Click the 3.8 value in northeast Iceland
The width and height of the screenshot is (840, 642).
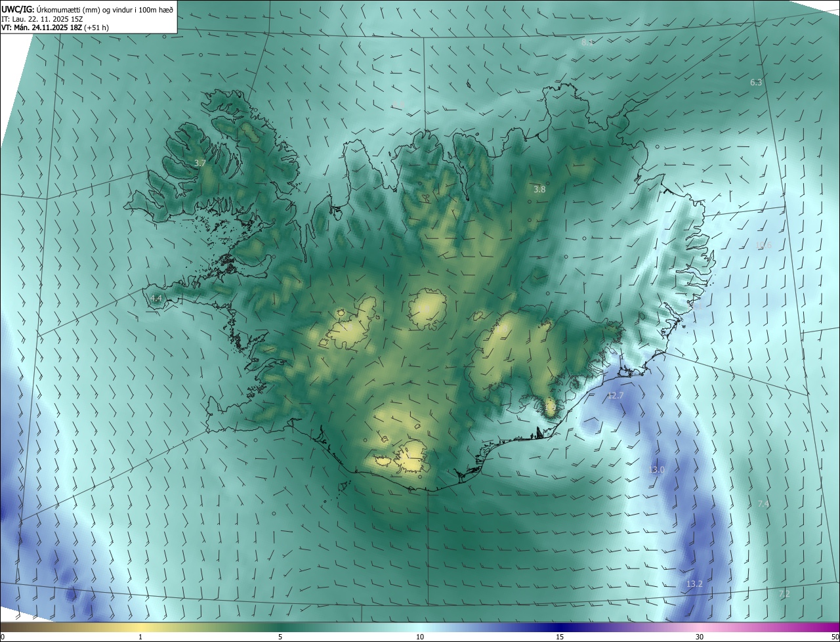tap(539, 189)
